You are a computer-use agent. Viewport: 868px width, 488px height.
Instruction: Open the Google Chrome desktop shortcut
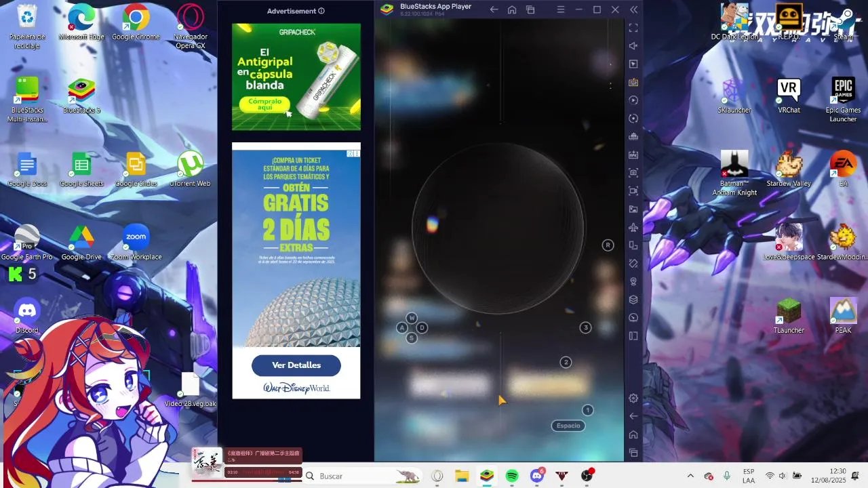click(136, 22)
